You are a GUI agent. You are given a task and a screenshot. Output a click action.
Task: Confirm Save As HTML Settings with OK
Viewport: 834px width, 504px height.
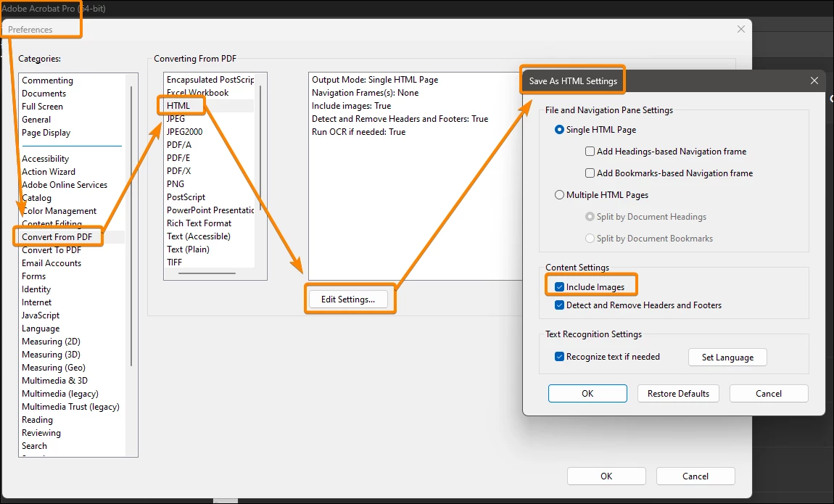(587, 394)
